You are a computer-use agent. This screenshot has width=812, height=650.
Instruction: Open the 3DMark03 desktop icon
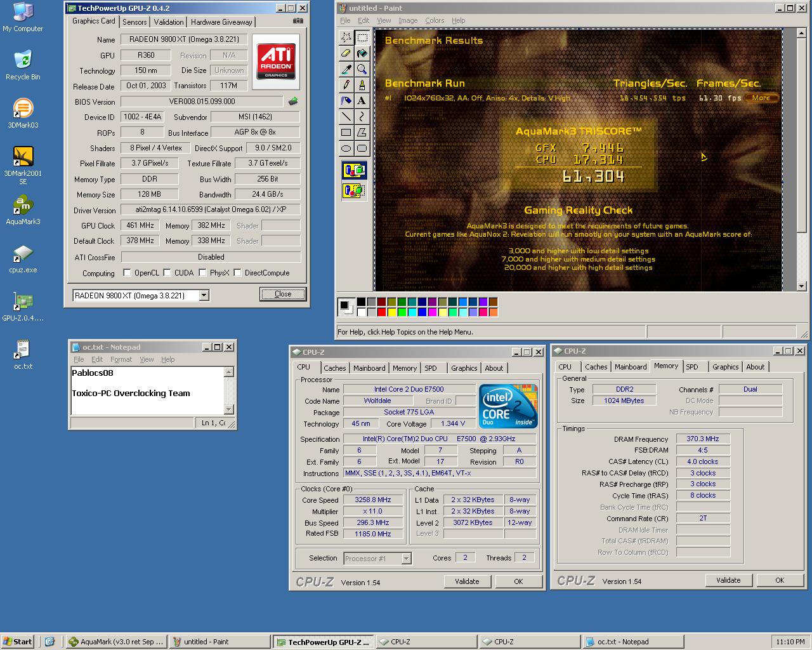coord(23,114)
